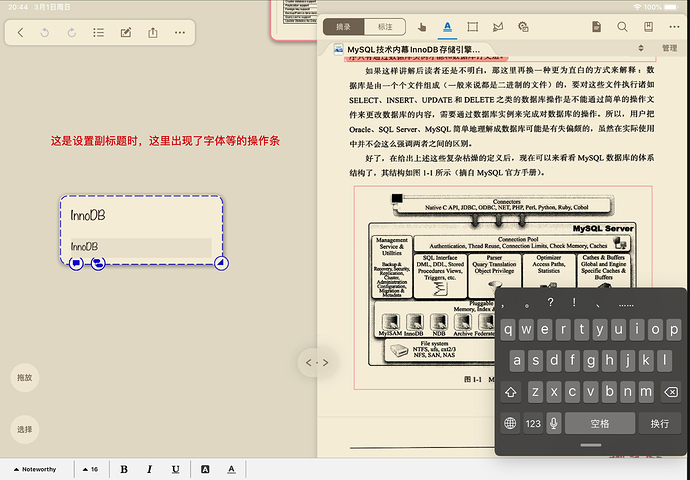Tap the question mark punctuation key
The height and width of the screenshot is (480, 690).
550,303
